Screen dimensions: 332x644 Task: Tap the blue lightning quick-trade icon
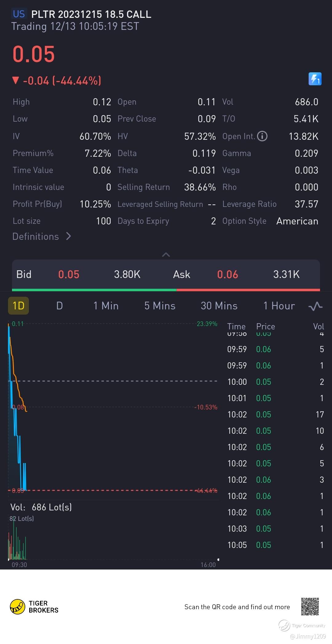(315, 79)
